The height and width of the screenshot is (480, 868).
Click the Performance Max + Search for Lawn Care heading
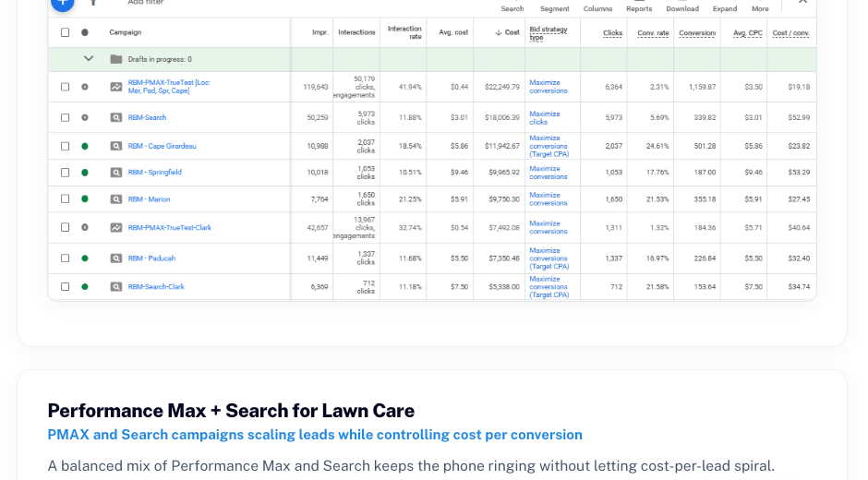pos(231,411)
